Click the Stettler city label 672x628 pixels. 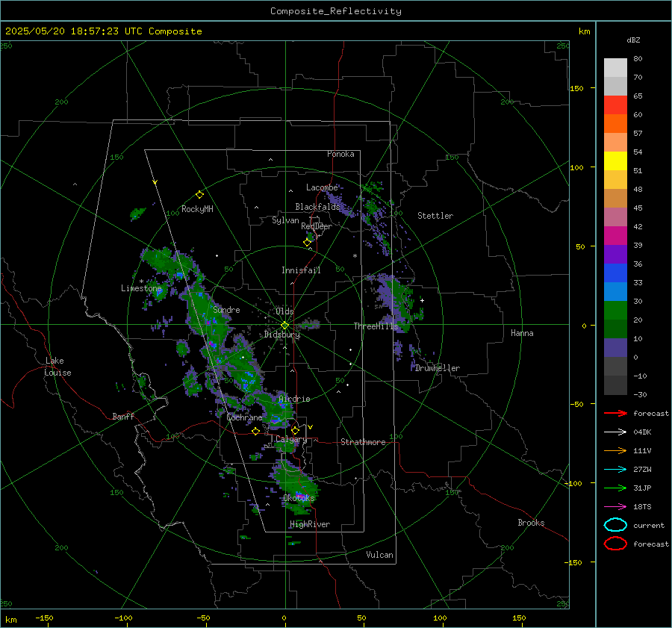(x=435, y=216)
